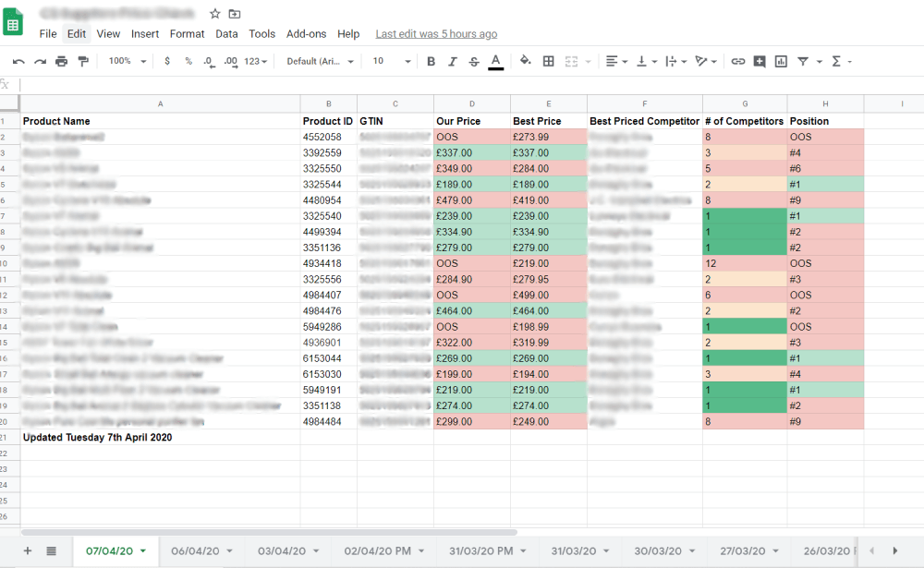Apply bold formatting from the toolbar
Viewport: 924px width, 568px height.
tap(431, 60)
